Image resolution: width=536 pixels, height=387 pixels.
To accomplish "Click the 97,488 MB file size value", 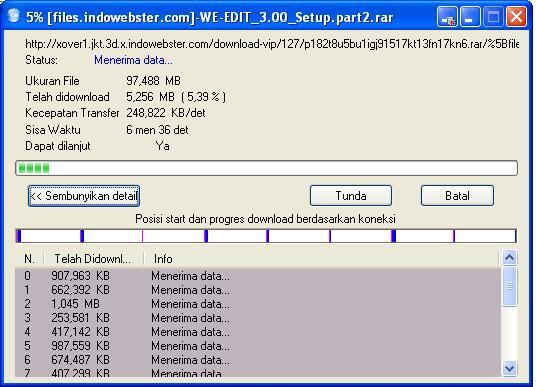I will (153, 81).
